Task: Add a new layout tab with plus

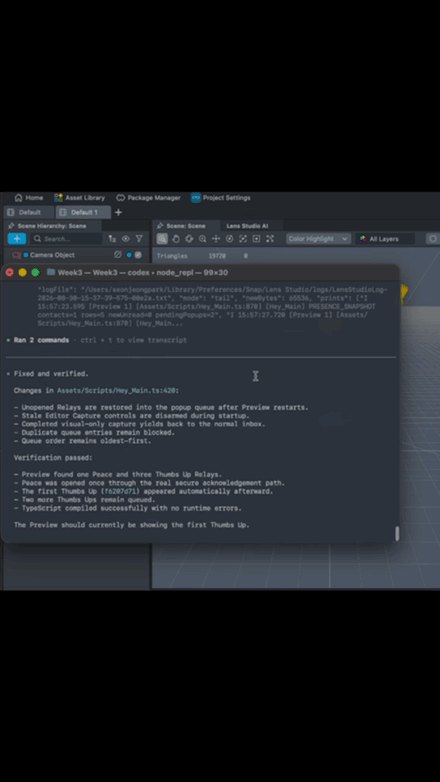Action: [118, 212]
